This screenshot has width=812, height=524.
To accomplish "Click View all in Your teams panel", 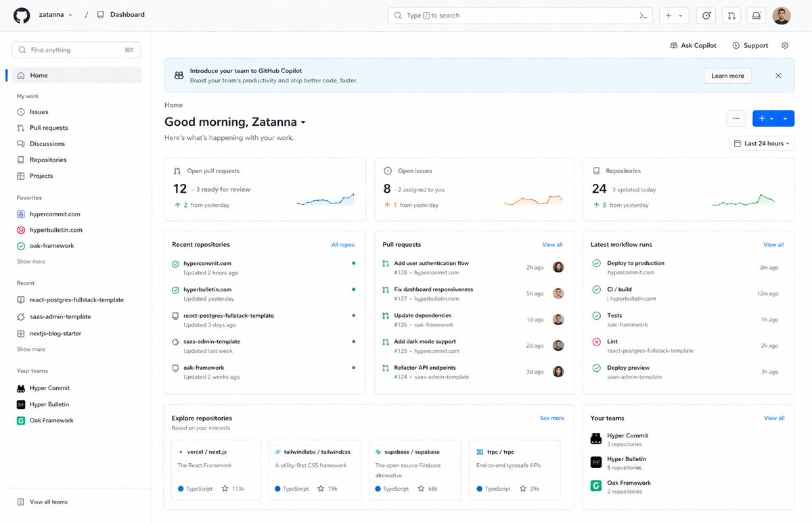I will click(x=774, y=418).
